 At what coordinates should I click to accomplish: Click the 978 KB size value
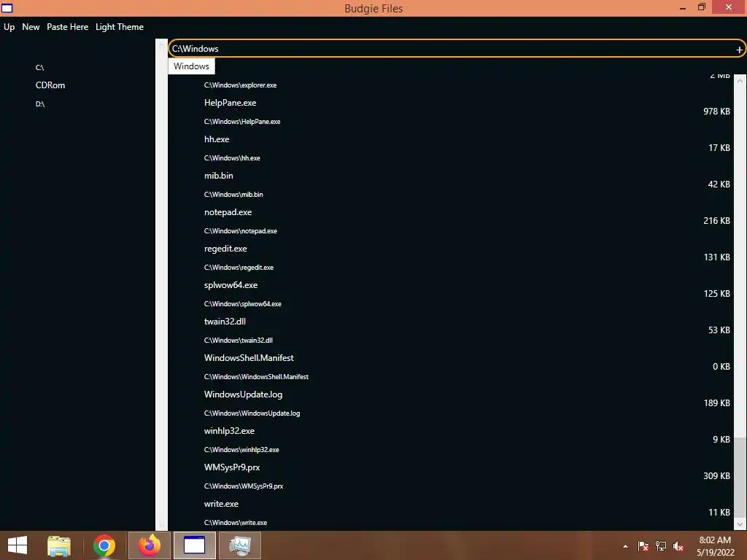(x=716, y=112)
